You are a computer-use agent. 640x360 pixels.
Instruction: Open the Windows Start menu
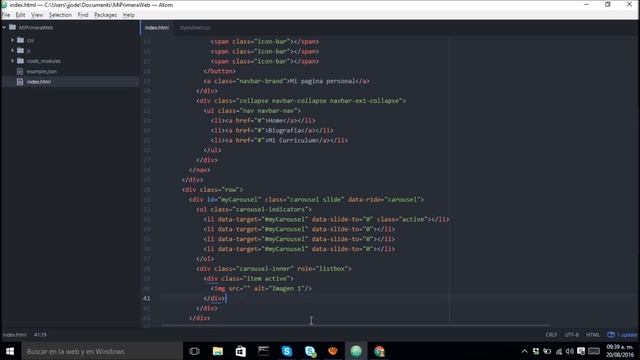click(10, 351)
